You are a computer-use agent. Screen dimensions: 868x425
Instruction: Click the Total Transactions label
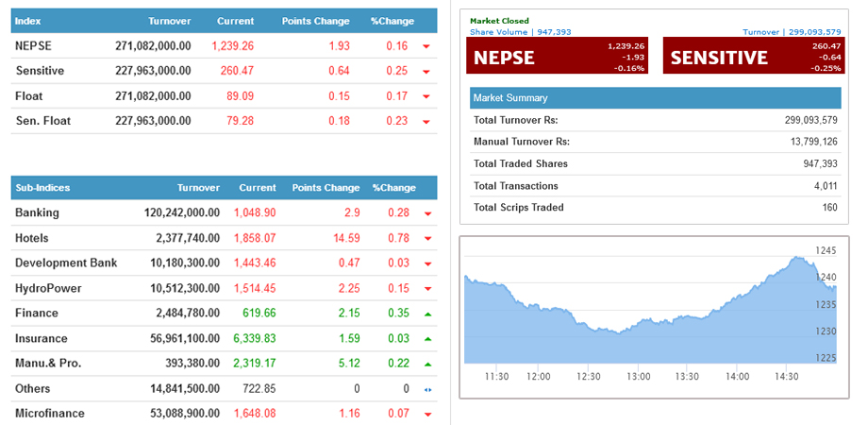pos(516,186)
